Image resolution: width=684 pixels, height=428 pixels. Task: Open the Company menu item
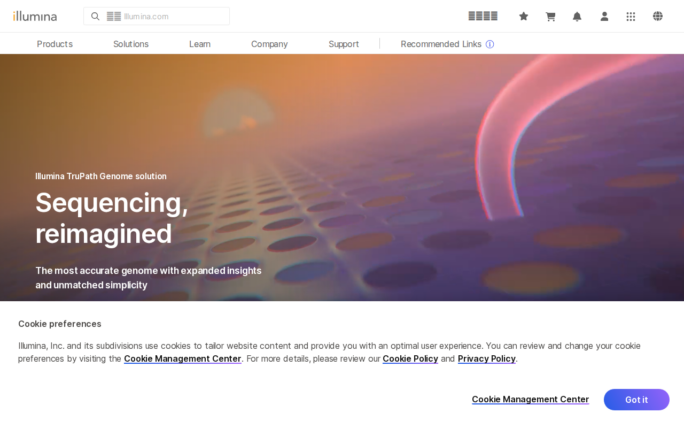pos(269,44)
